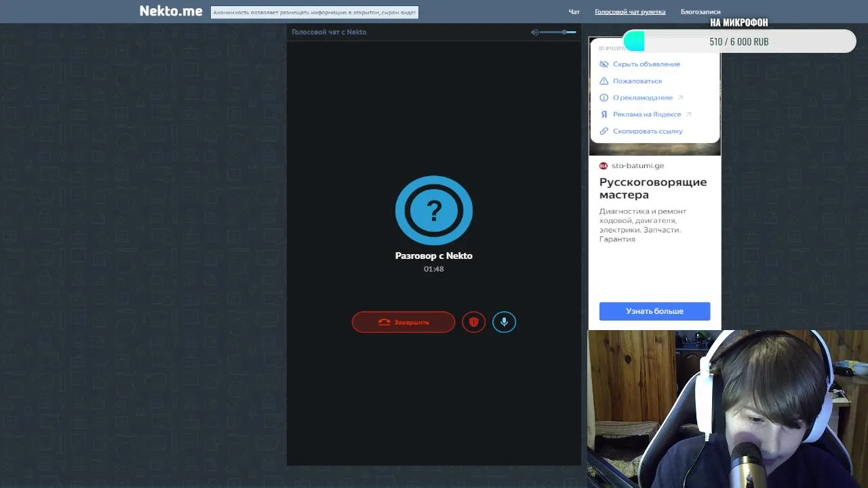Image resolution: width=868 pixels, height=488 pixels.
Task: Open sto-batumi.ge advertiser link
Action: coord(637,166)
